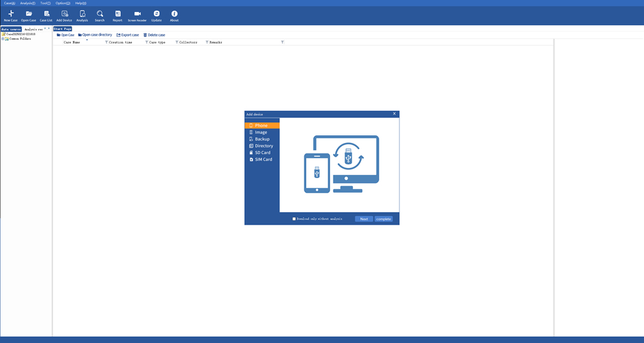Viewport: 644px width, 343px height.
Task: Open the Analysis menu in menu bar
Action: pos(28,3)
